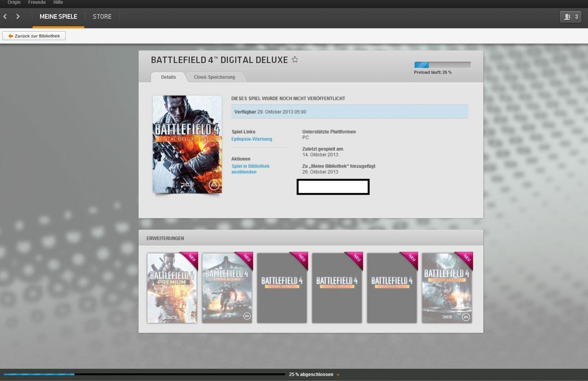Click the '14. Oktober 2013' date
588x381 pixels.
320,155
